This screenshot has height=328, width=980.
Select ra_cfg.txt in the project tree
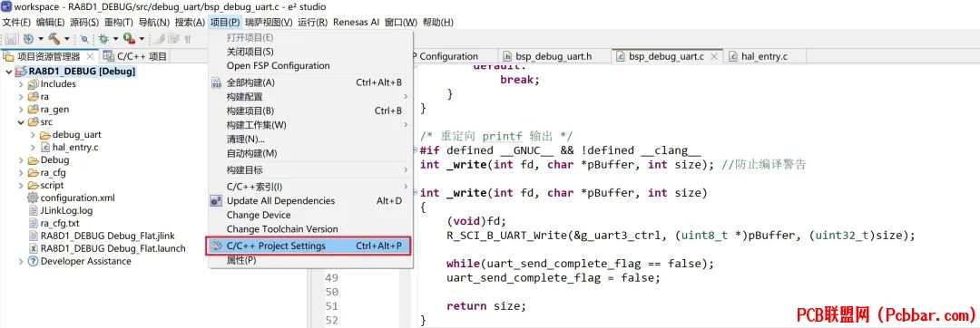point(60,223)
